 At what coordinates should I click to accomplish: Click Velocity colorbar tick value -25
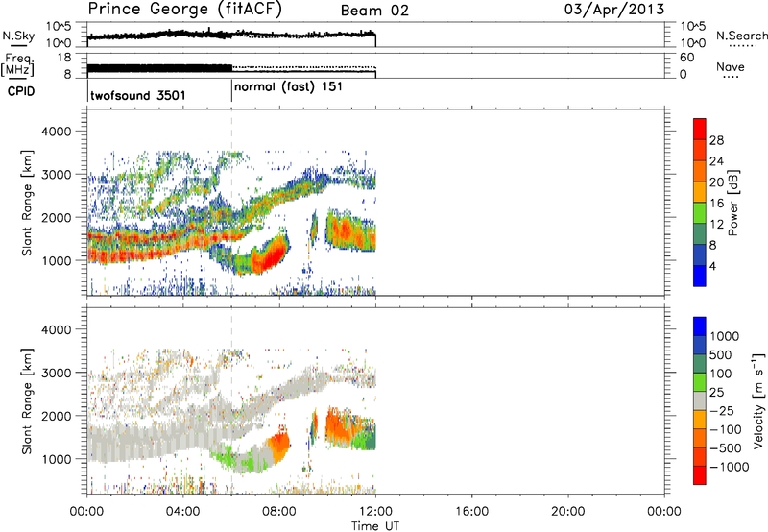pos(724,410)
